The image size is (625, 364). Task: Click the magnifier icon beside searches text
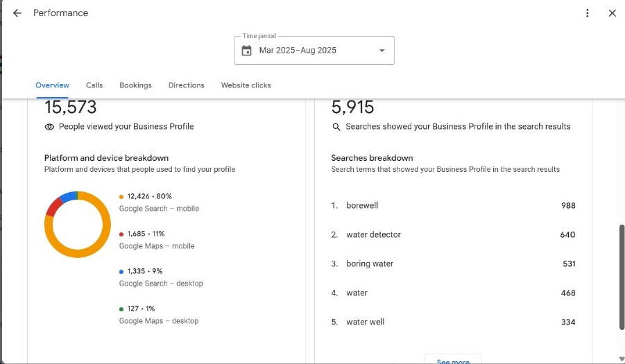(x=336, y=127)
